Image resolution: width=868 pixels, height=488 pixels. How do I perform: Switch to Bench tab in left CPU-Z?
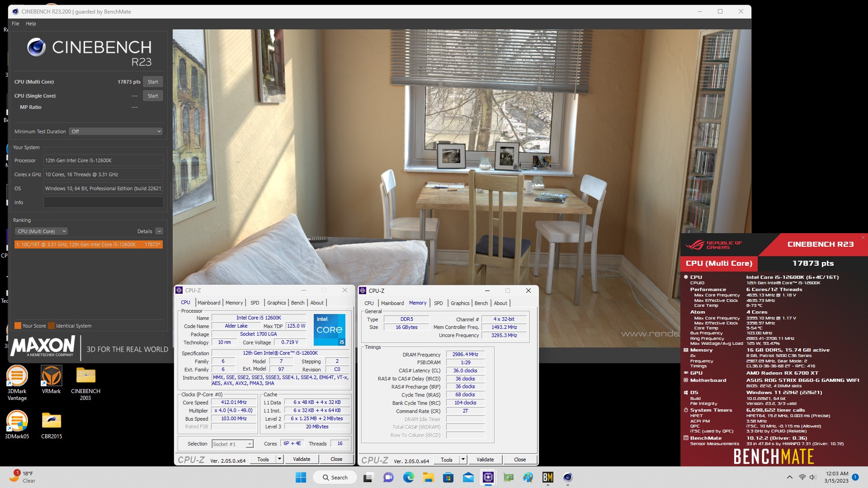click(297, 303)
